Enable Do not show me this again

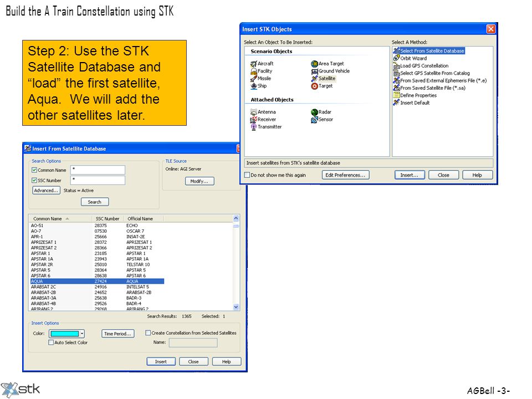[x=247, y=175]
